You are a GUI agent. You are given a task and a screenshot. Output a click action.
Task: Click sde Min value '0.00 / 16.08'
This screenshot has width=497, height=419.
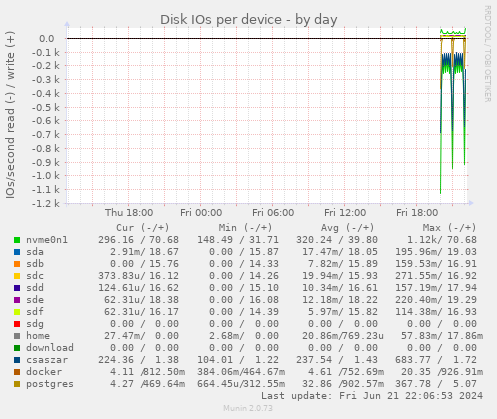244,300
